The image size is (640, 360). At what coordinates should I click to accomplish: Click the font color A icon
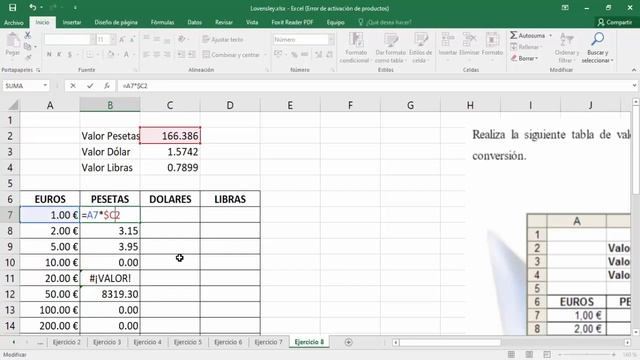[127, 54]
